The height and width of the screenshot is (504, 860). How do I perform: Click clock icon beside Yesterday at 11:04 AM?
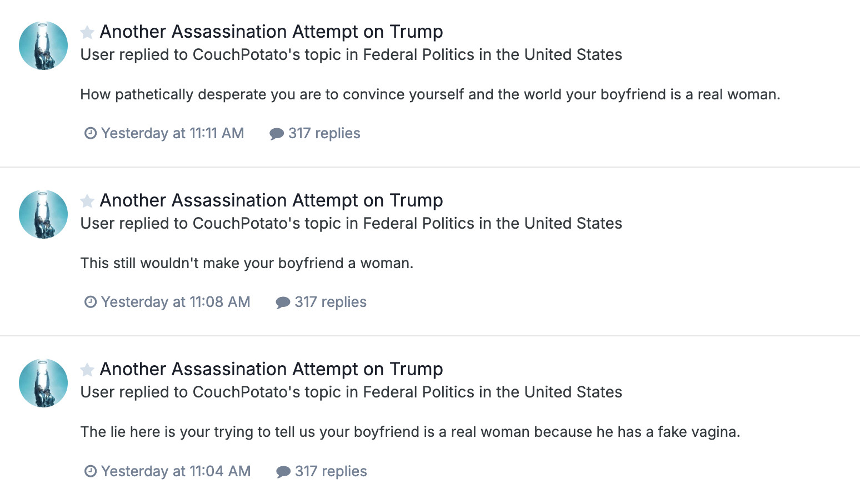[91, 471]
